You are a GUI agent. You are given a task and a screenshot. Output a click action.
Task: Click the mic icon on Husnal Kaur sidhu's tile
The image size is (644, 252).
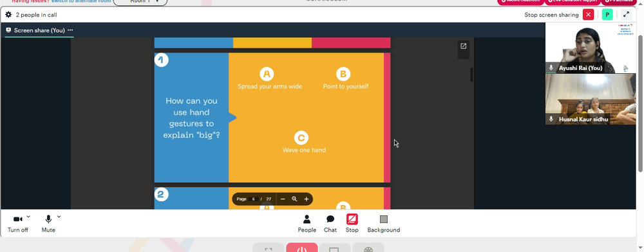(x=551, y=119)
